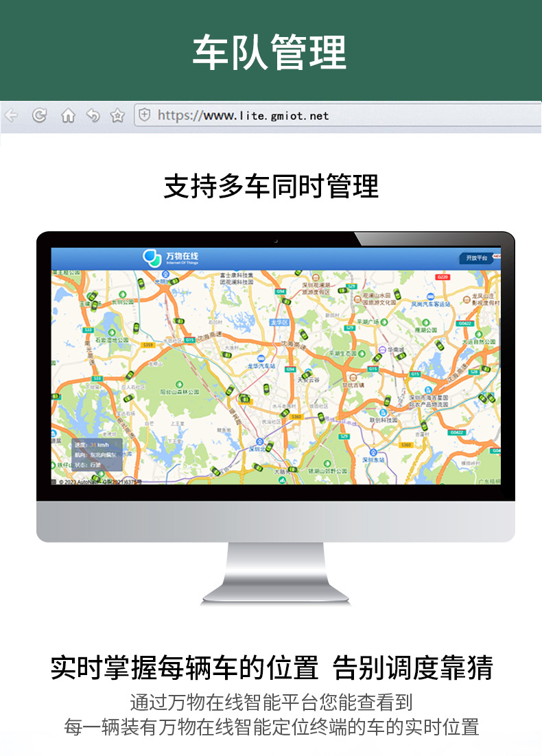Click the undo arrow in browser toolbar
This screenshot has height=756, width=542.
(x=93, y=115)
